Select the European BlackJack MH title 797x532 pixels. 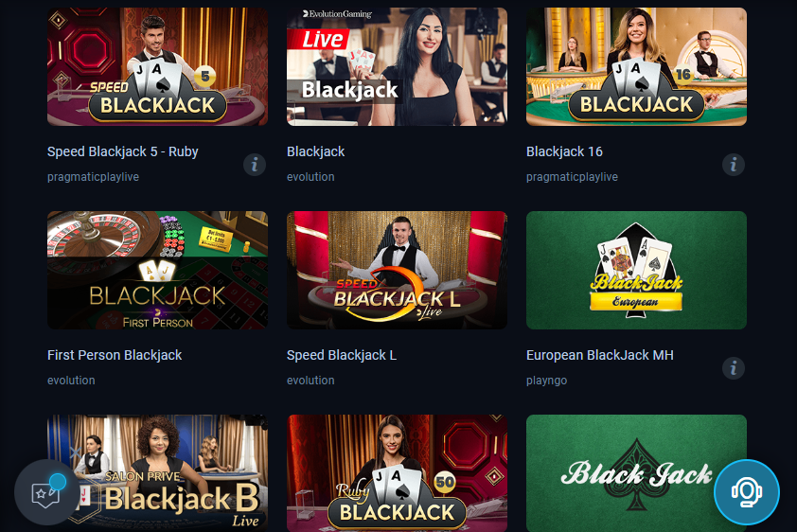[x=600, y=355]
